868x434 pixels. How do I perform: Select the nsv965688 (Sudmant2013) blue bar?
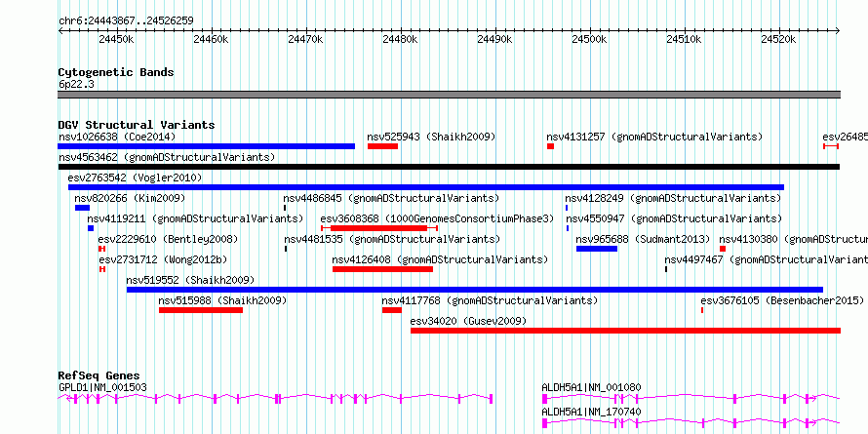pyautogui.click(x=597, y=249)
